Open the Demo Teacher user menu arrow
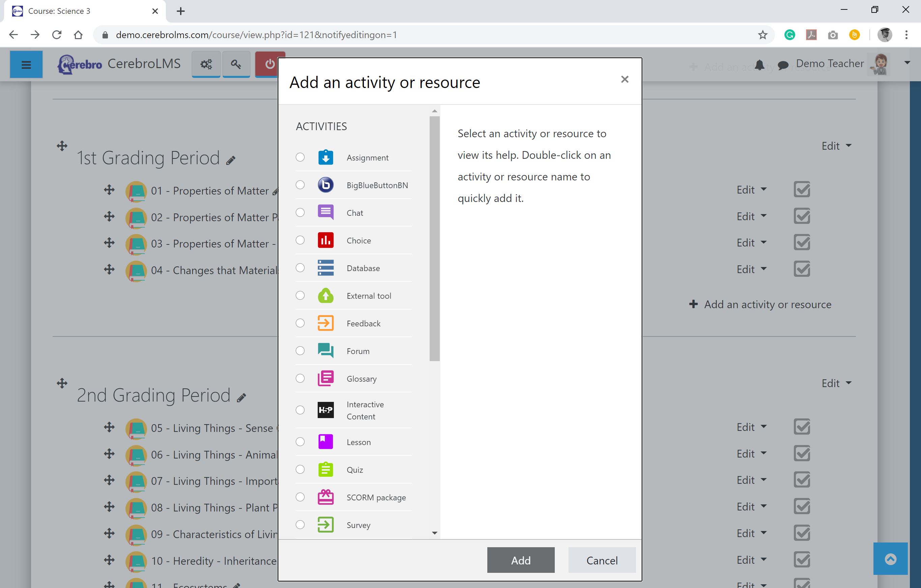 [x=907, y=63]
